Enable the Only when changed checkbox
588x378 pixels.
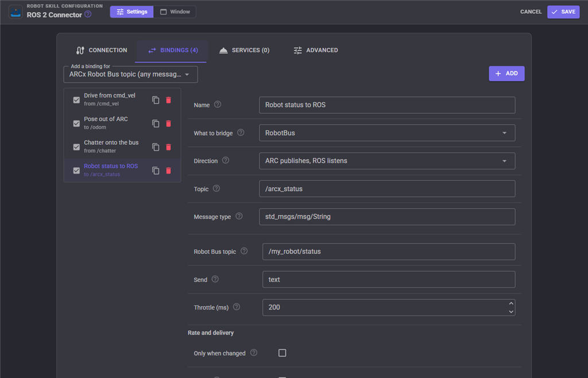(283, 353)
